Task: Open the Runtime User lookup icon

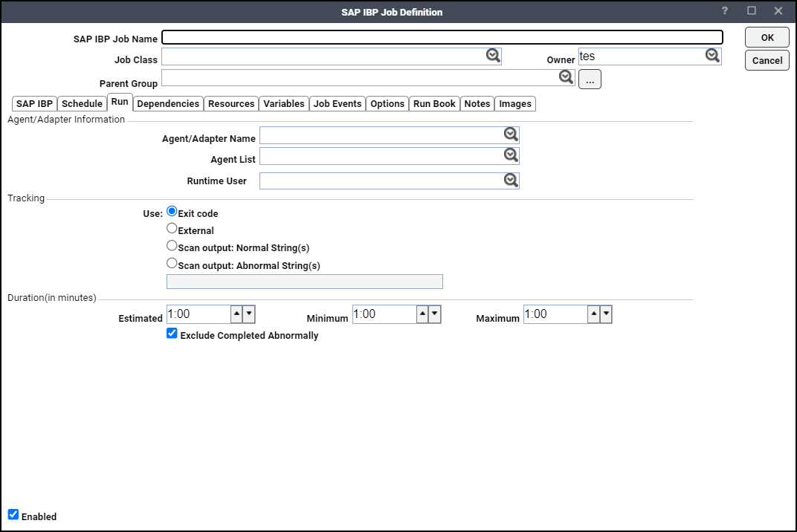Action: 511,180
